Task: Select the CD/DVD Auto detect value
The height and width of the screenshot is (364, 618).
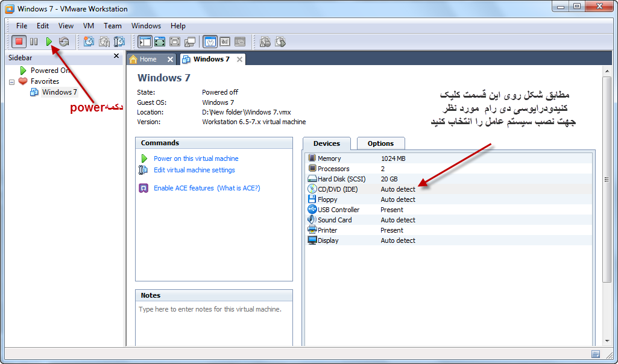Action: pyautogui.click(x=398, y=189)
